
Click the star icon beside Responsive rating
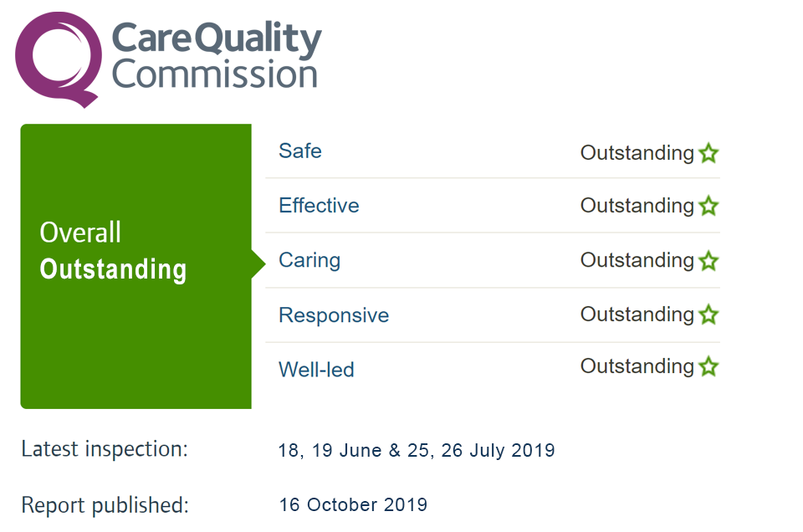[x=708, y=315]
